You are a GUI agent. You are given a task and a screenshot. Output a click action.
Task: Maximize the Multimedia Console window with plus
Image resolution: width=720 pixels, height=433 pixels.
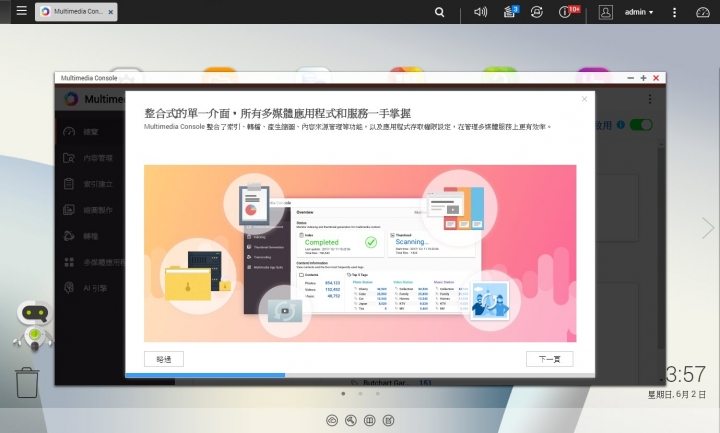[x=643, y=78]
